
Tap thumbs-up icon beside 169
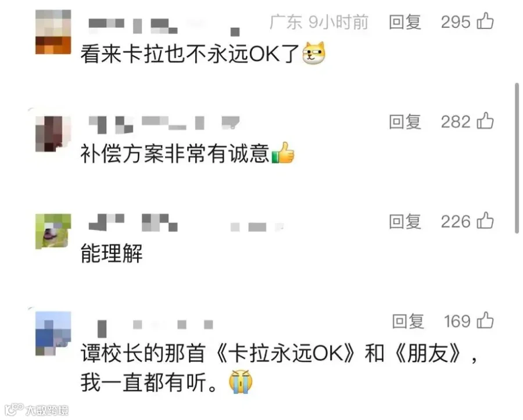click(x=485, y=320)
